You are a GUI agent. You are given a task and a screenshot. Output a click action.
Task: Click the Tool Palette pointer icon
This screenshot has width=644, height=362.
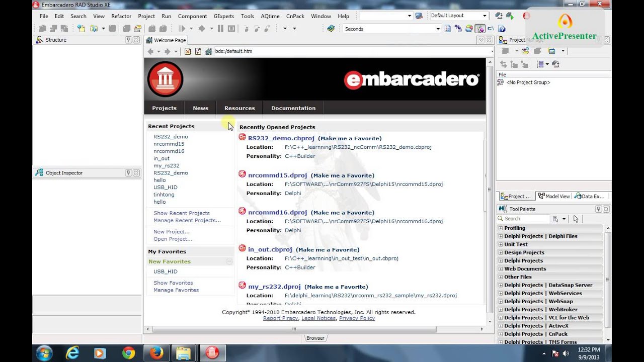pyautogui.click(x=576, y=219)
